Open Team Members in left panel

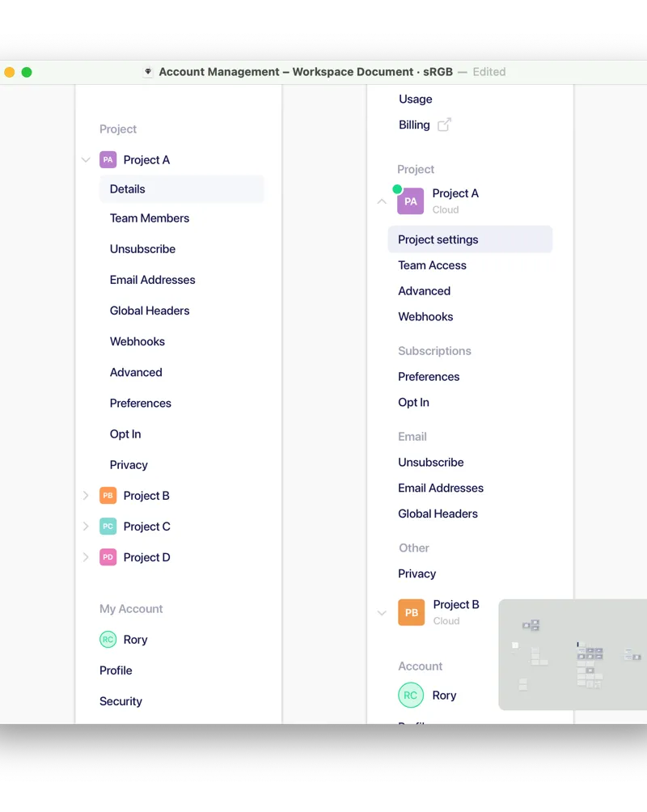[x=149, y=218]
